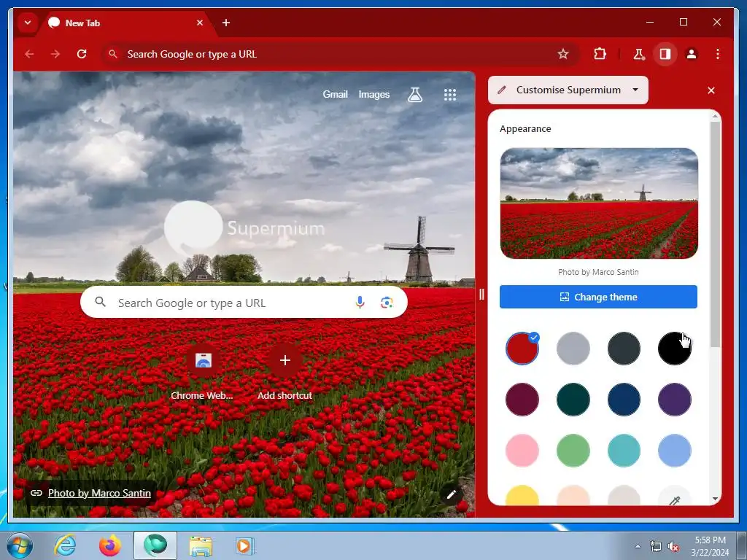This screenshot has height=560, width=747.
Task: Select the dark grey color swatch
Action: [x=624, y=349]
